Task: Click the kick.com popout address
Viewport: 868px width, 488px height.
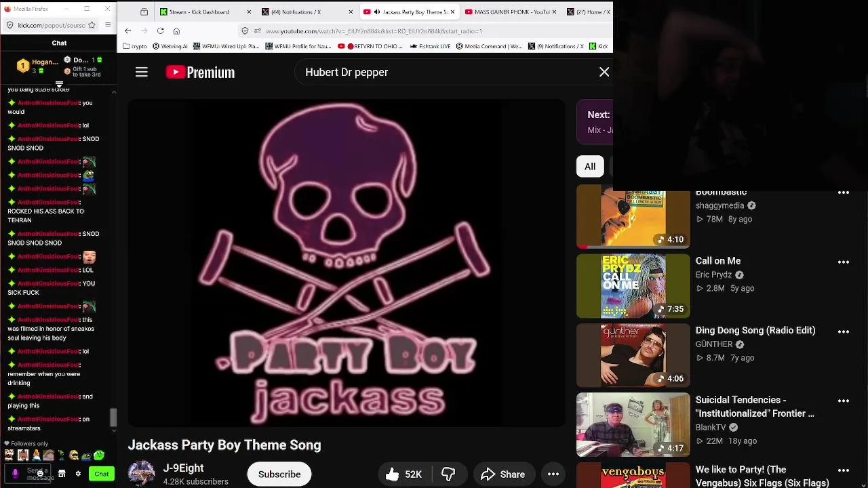Action: coord(52,25)
